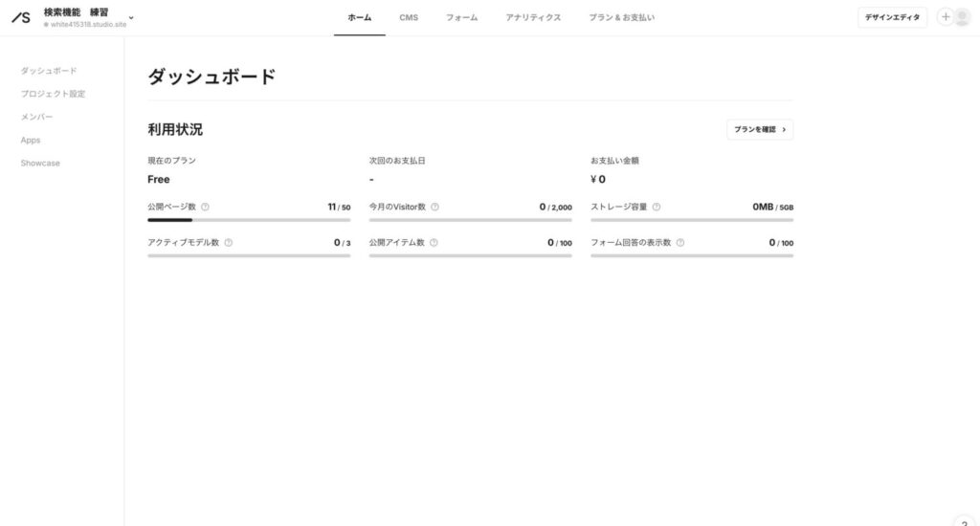Image resolution: width=980 pixels, height=526 pixels.
Task: Click info icon next to 公開アイテム数
Action: (434, 243)
